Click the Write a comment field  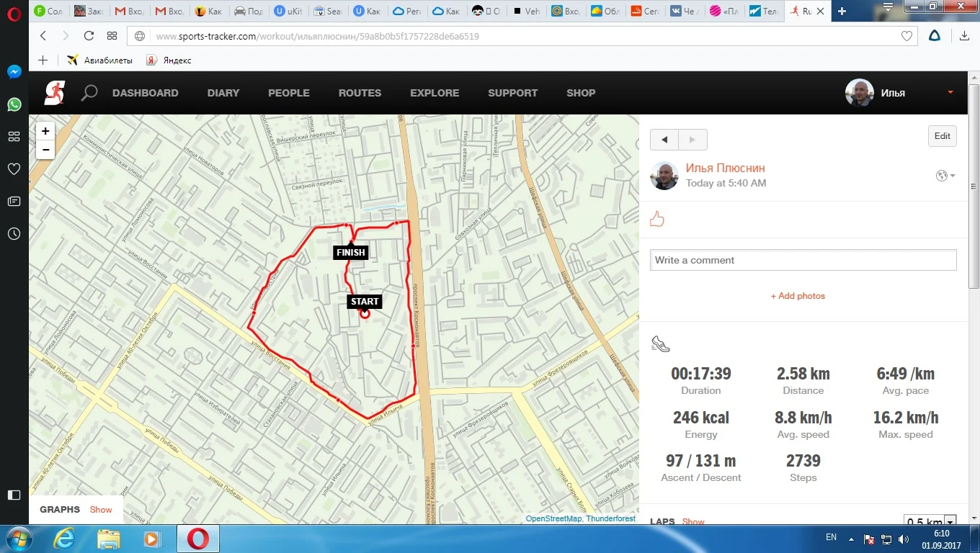click(x=803, y=260)
